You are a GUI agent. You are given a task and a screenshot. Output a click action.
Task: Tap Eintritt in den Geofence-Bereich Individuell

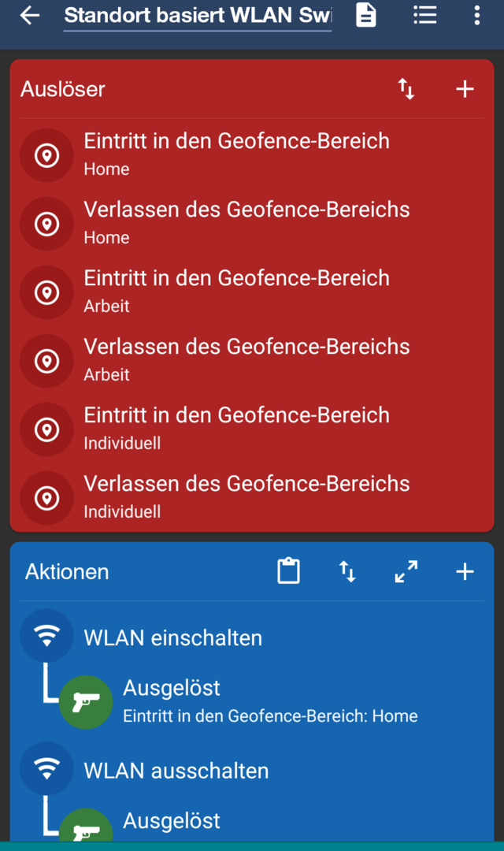[x=236, y=428]
